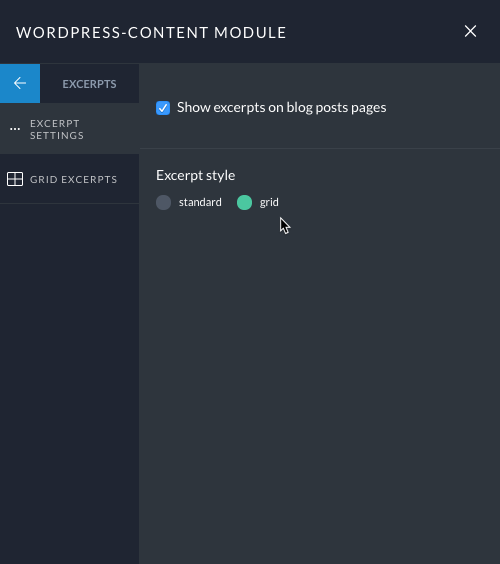The image size is (500, 564).
Task: Click the WordPress-Content Module title
Action: (151, 33)
